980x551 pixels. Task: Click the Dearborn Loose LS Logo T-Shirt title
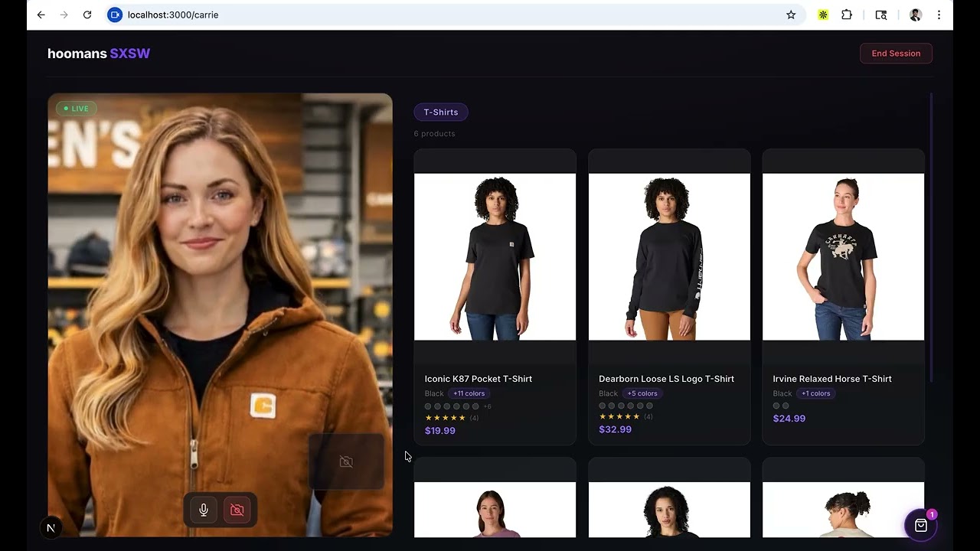666,379
